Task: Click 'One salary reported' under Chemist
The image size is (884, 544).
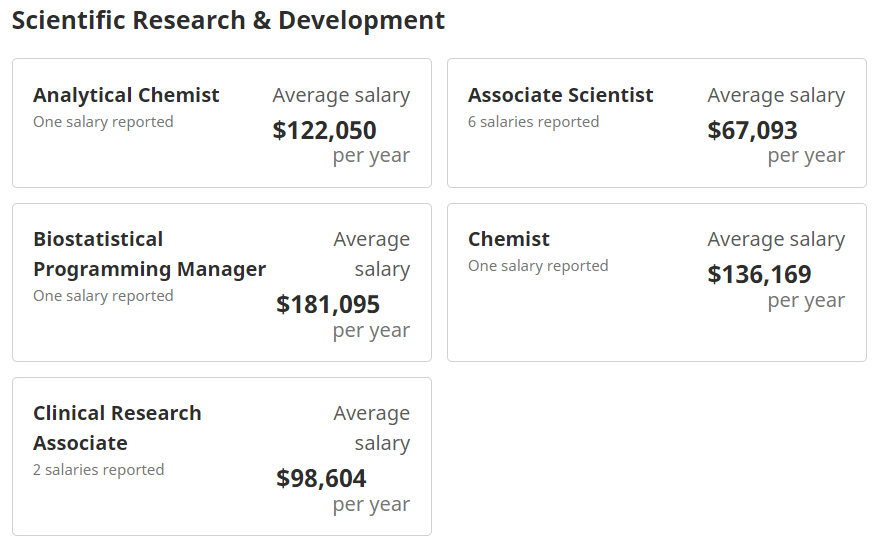Action: 538,266
